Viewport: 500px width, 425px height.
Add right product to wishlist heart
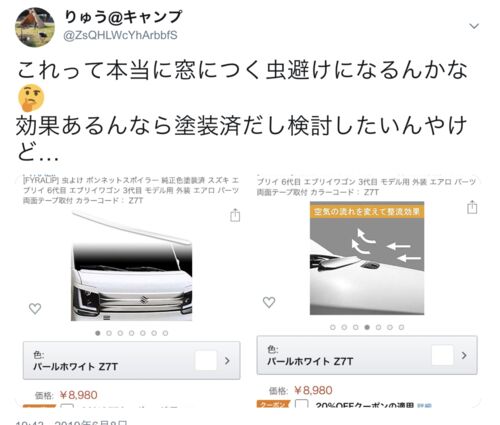pos(269,302)
